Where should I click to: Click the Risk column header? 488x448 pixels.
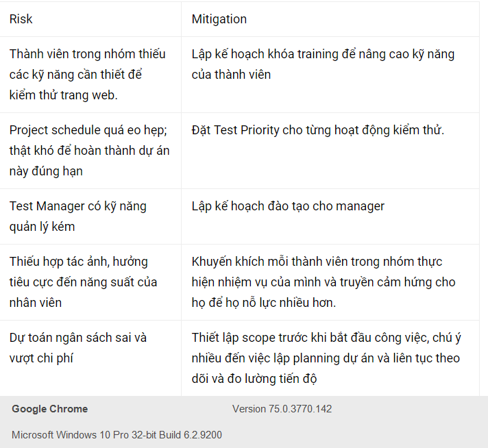[x=21, y=19]
